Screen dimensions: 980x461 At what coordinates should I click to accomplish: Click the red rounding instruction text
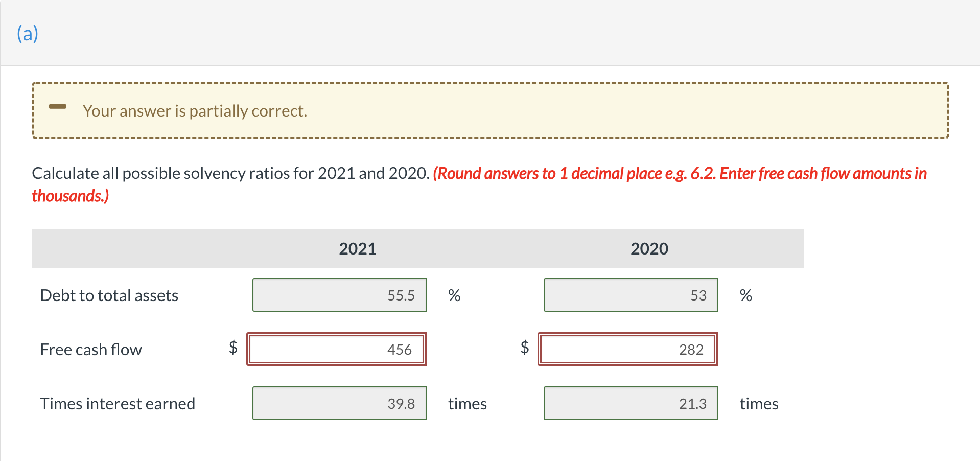(679, 174)
